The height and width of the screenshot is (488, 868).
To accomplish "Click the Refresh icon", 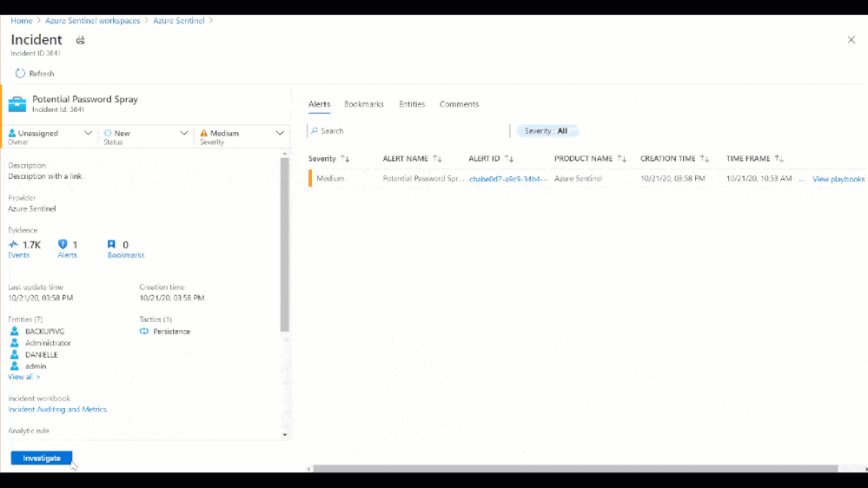I will pos(21,73).
